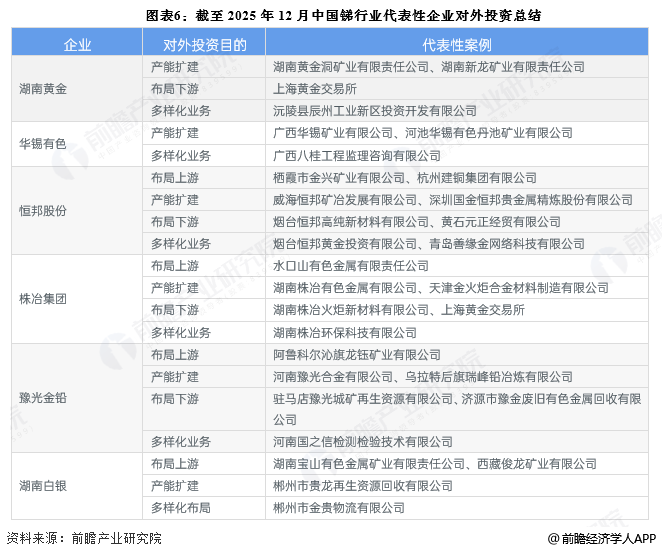Select cell 湖南株冶环保科技有限公司
The width and height of the screenshot is (662, 550).
[x=457, y=333]
